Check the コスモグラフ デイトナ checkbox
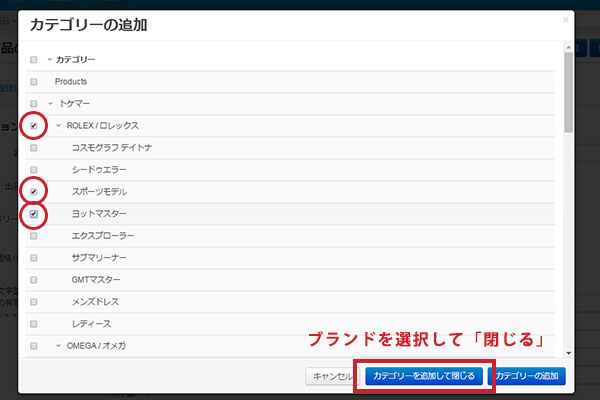600x400 pixels. click(34, 148)
